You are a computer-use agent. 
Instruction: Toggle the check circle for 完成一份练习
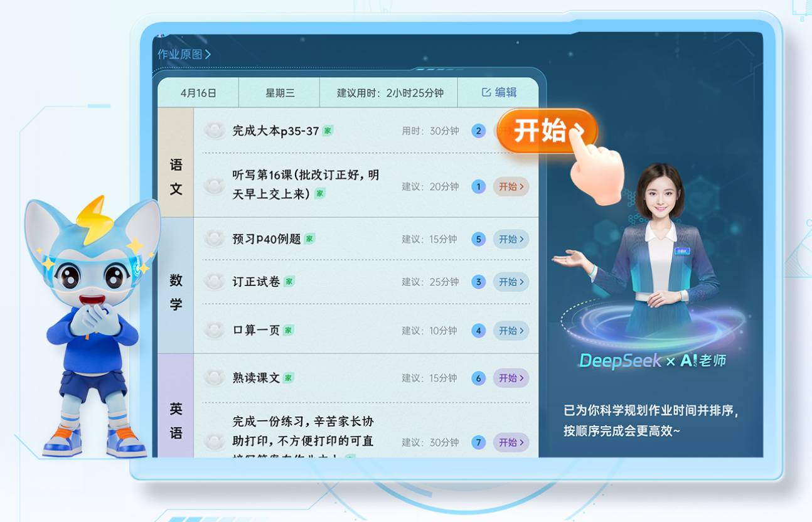pyautogui.click(x=215, y=442)
